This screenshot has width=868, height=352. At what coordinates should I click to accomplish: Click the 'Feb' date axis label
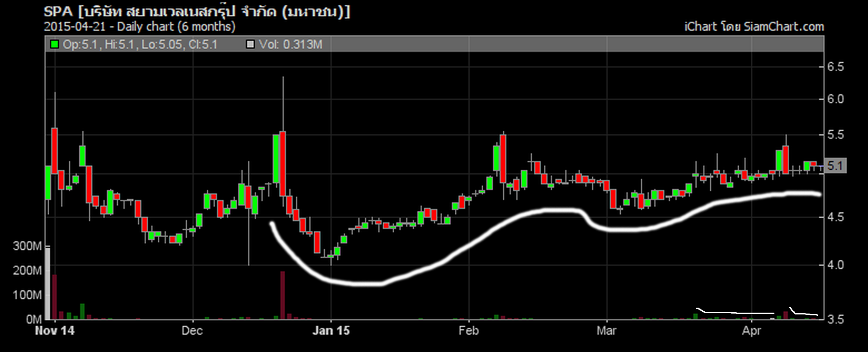[x=469, y=331]
